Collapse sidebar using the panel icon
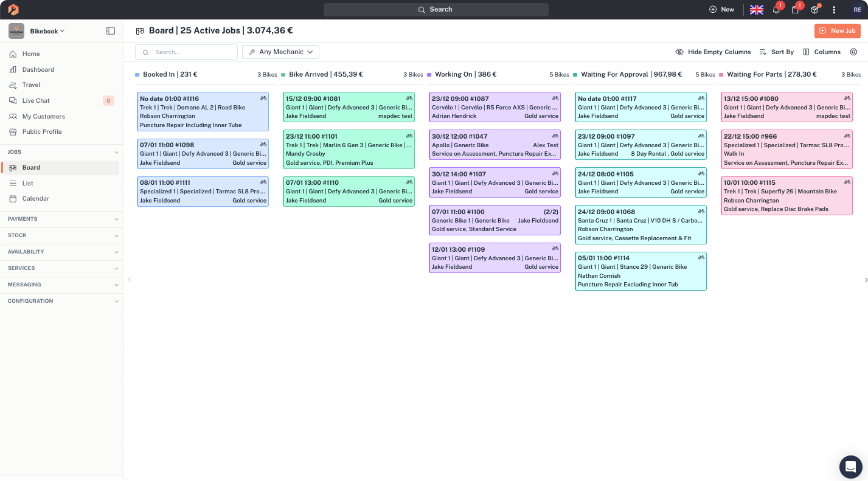 coord(111,31)
